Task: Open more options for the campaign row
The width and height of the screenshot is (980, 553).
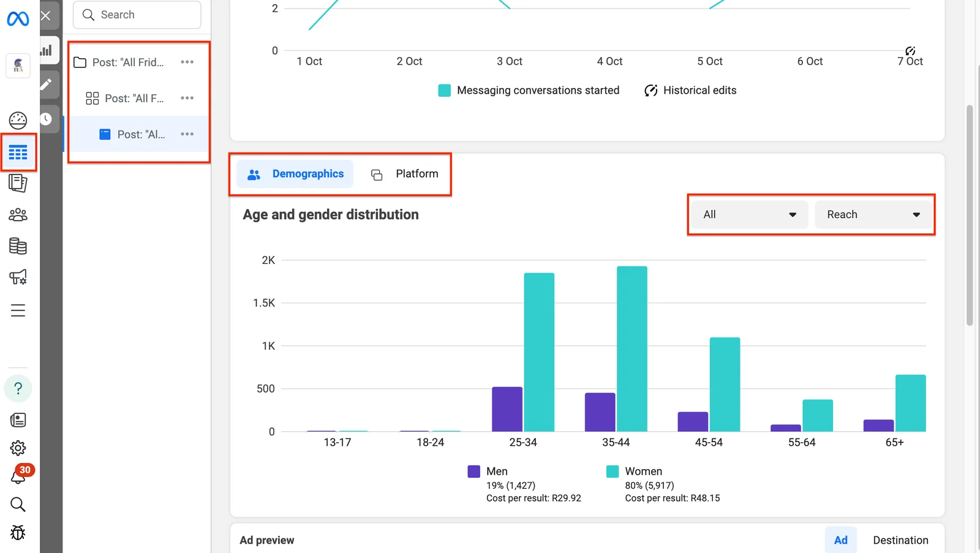Action: [x=187, y=62]
